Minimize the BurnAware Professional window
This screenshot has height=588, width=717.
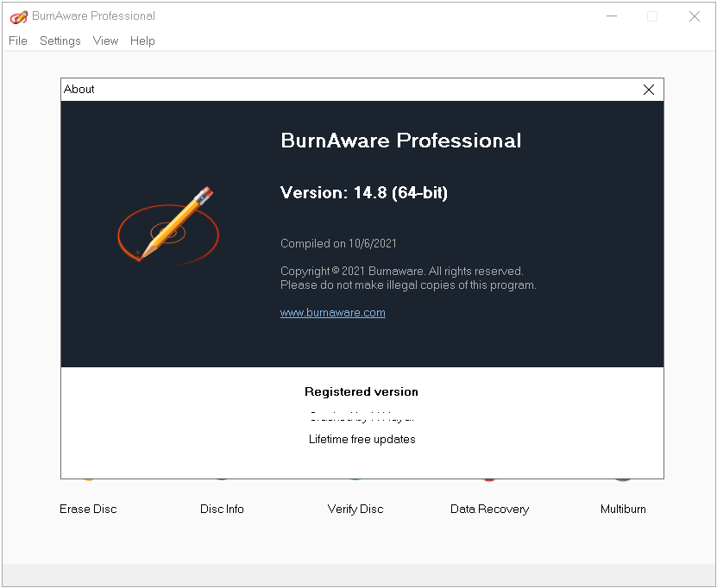point(612,16)
